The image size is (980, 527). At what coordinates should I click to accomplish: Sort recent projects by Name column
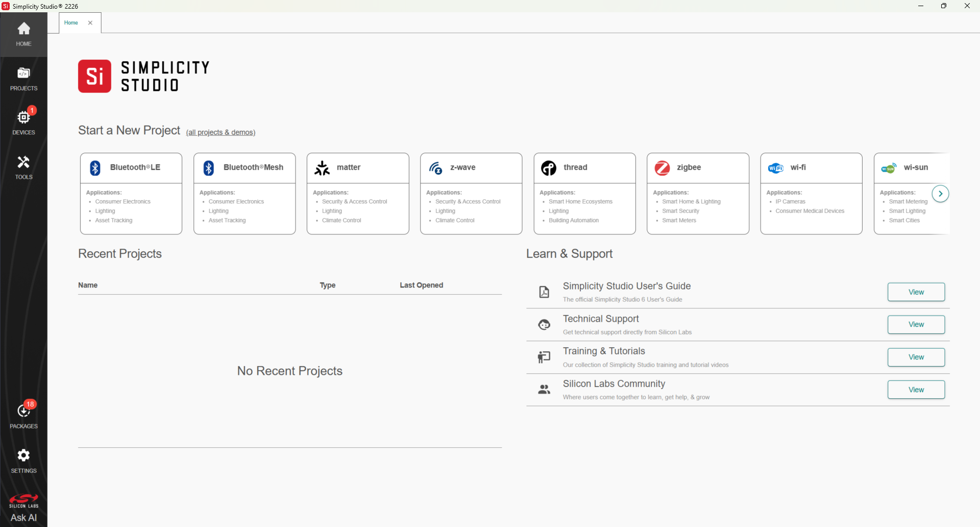(x=88, y=285)
